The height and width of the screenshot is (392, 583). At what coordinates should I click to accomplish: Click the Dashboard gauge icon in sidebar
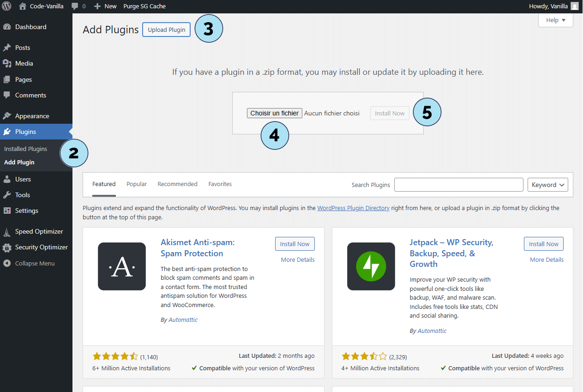tap(7, 27)
